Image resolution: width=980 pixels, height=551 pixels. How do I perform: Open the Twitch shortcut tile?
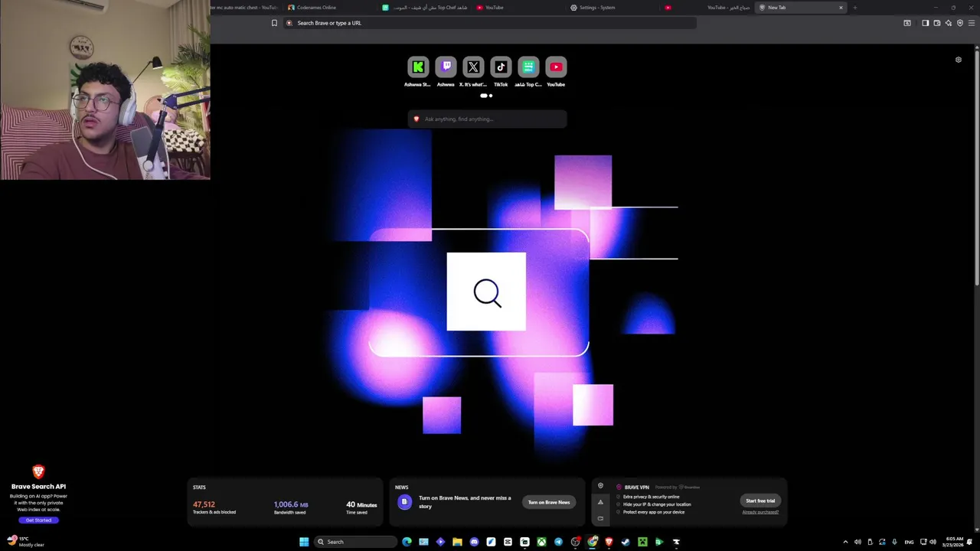point(446,67)
